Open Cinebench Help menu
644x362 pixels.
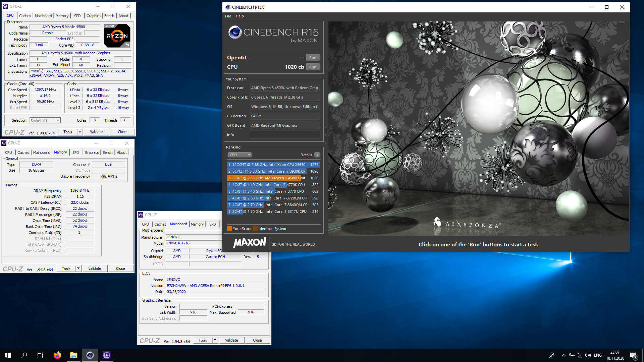pos(240,16)
